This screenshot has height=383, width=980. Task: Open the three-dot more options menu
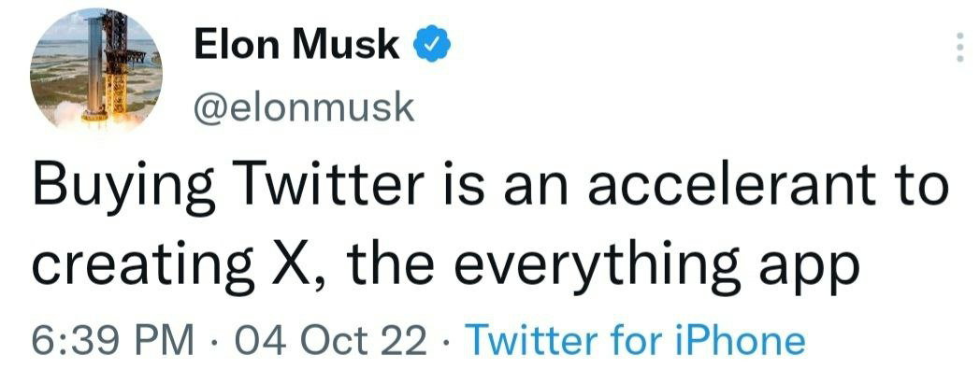click(x=960, y=47)
